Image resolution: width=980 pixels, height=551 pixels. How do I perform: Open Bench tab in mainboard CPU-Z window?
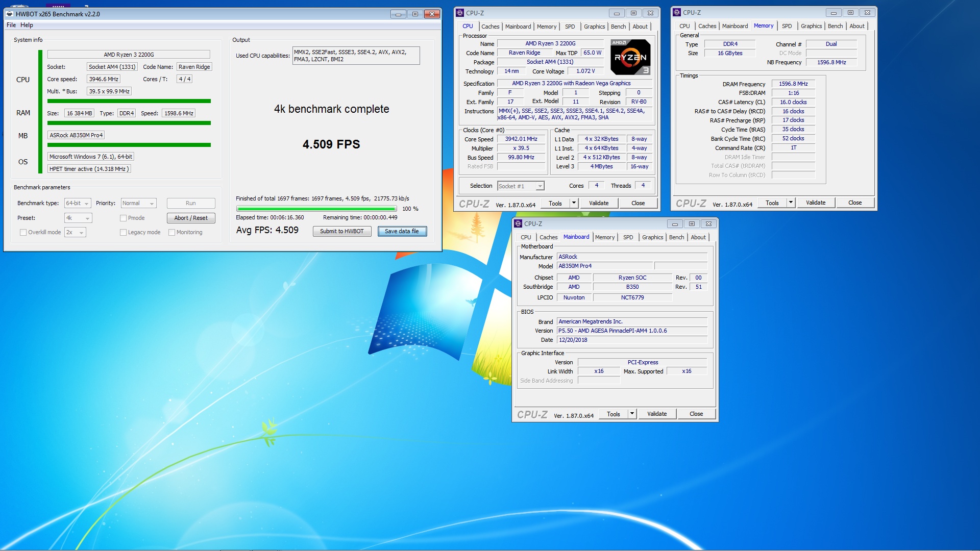click(676, 237)
